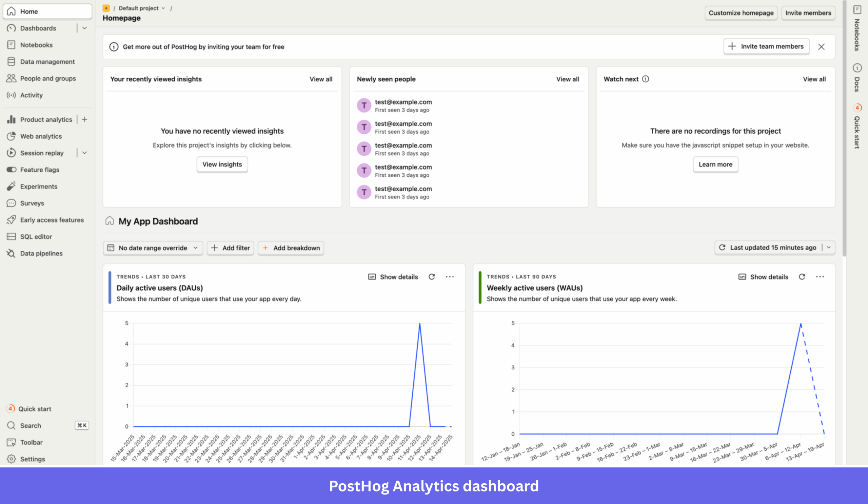Open the Session replay section

42,153
